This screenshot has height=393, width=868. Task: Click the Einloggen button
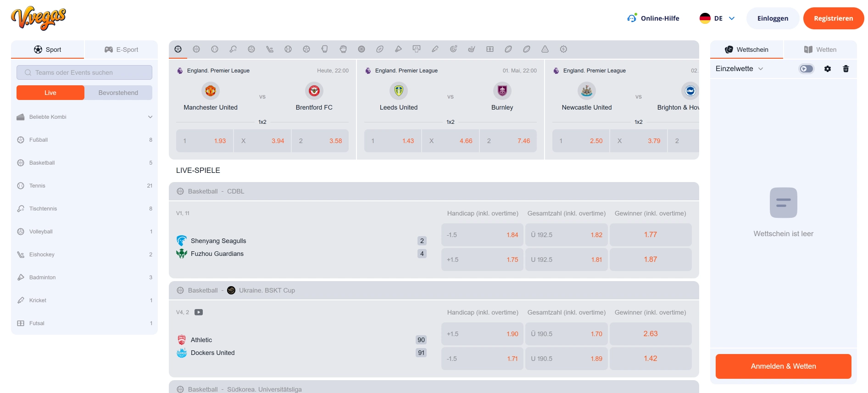click(773, 18)
